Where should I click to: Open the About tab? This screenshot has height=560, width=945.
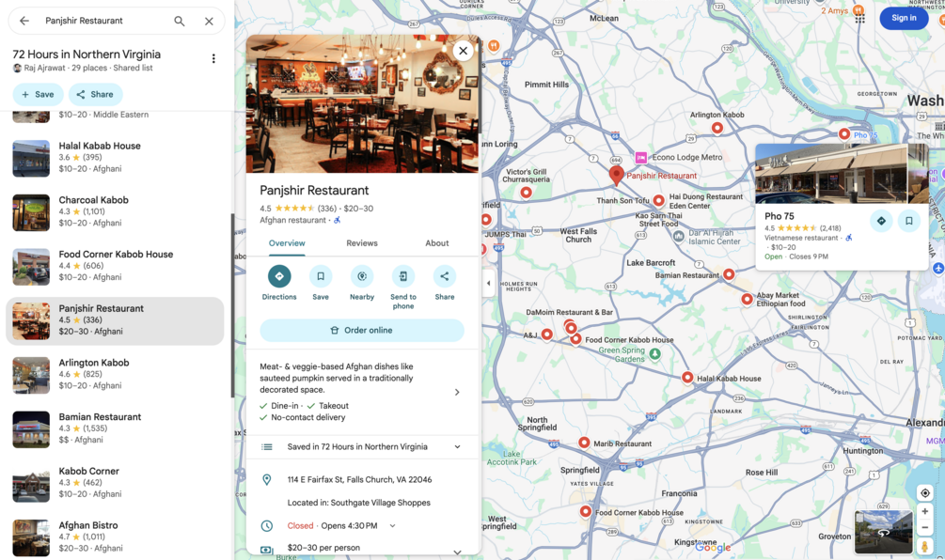point(437,243)
